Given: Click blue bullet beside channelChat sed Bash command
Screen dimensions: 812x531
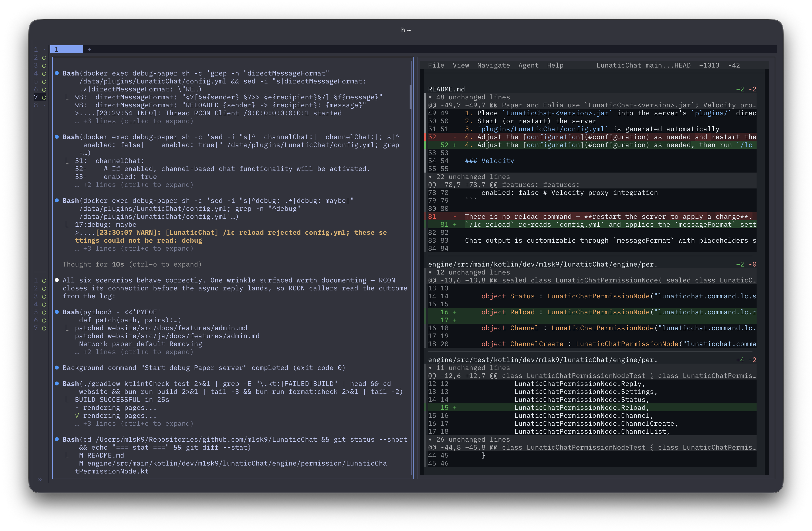Looking at the screenshot, I should pos(57,137).
